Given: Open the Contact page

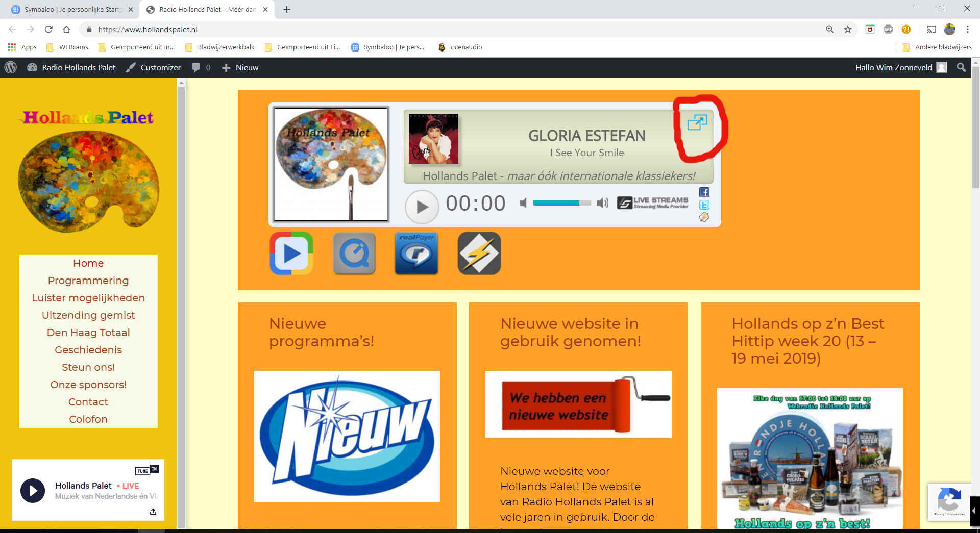Looking at the screenshot, I should coord(88,402).
